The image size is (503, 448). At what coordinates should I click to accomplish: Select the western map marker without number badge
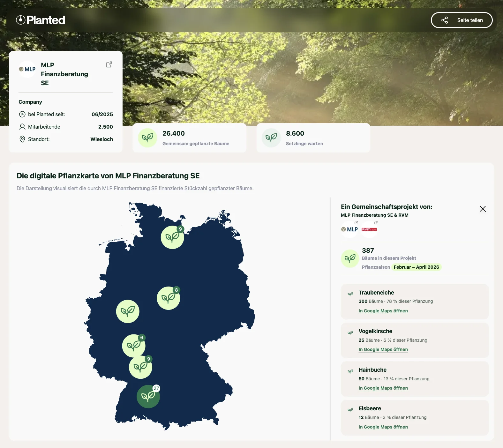click(128, 311)
